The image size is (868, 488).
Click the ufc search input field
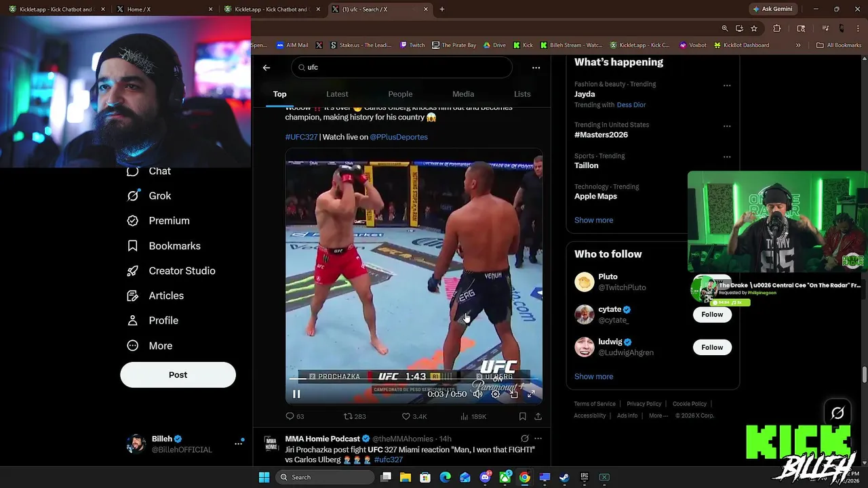tap(402, 67)
